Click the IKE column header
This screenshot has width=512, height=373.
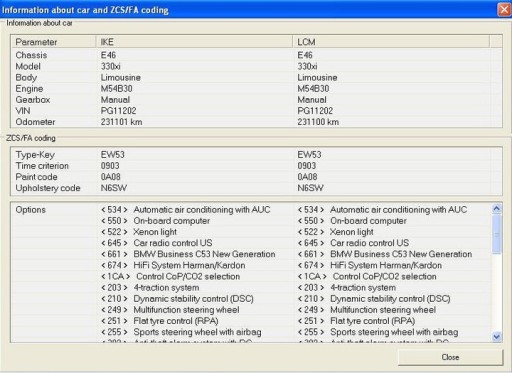pyautogui.click(x=195, y=42)
